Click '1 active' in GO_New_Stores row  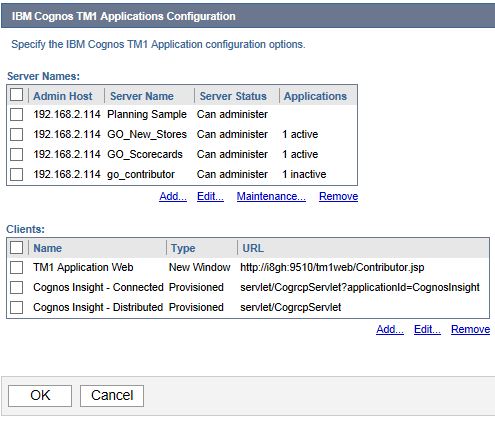point(300,134)
